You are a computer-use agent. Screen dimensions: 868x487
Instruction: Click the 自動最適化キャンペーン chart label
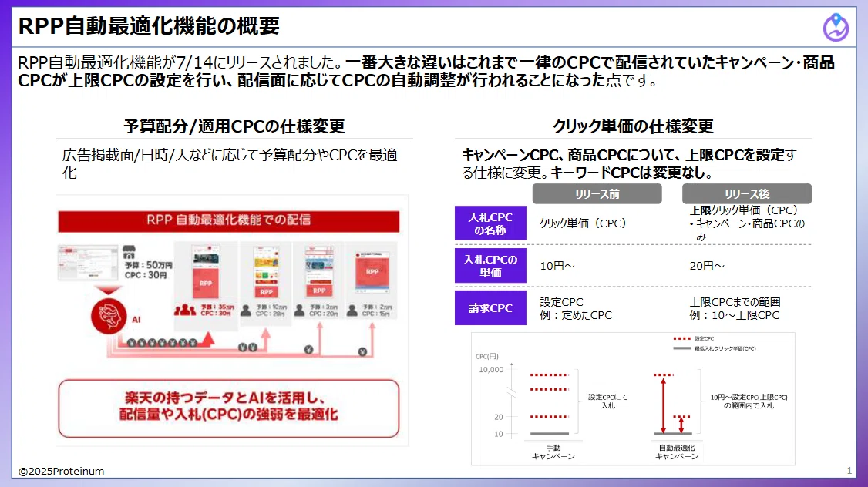(677, 452)
